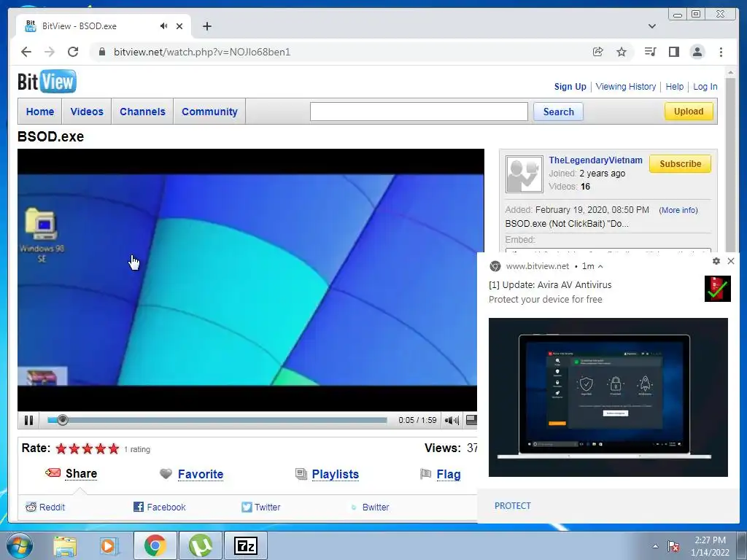Share video on Facebook
This screenshot has width=747, height=560.
pos(160,507)
